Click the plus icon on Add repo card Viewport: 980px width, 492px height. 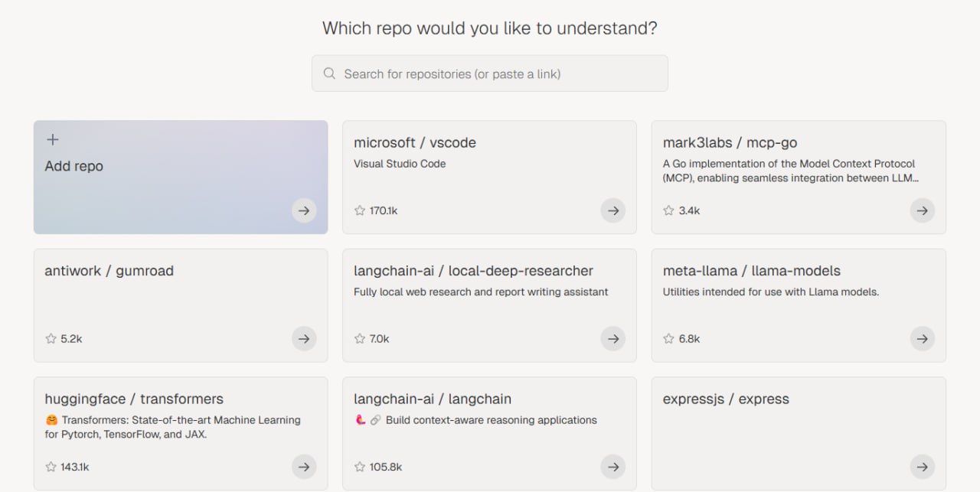click(52, 139)
